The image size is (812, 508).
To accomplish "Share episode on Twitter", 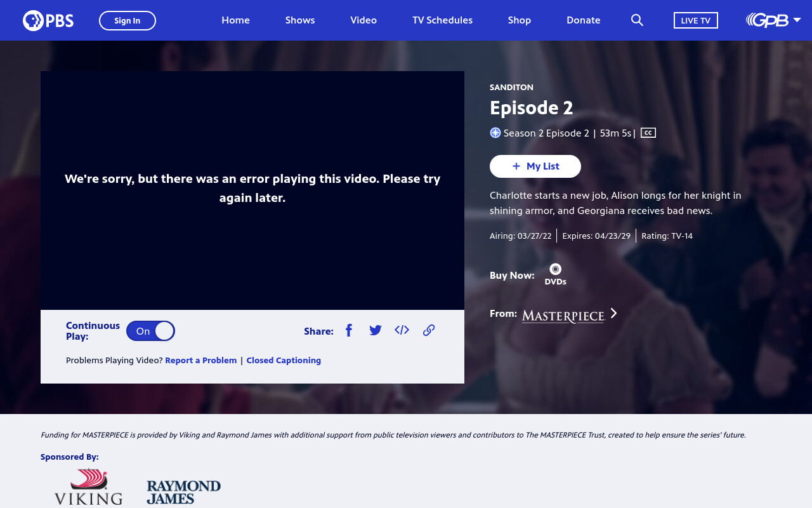I will (376, 330).
